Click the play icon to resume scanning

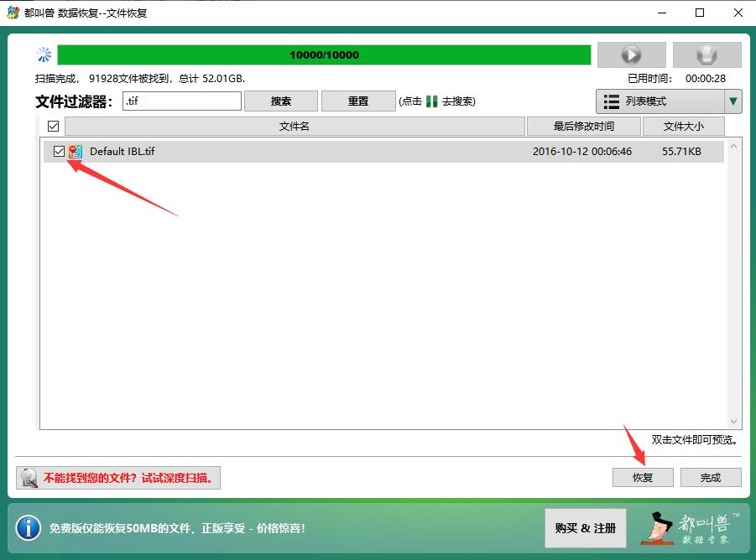[630, 54]
